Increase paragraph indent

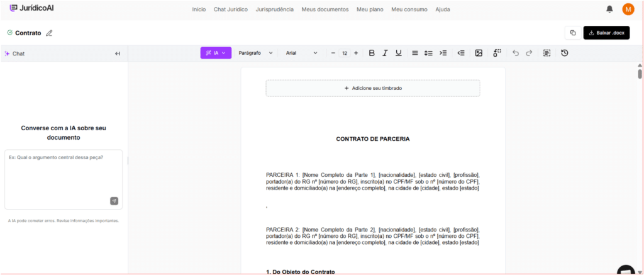point(443,53)
